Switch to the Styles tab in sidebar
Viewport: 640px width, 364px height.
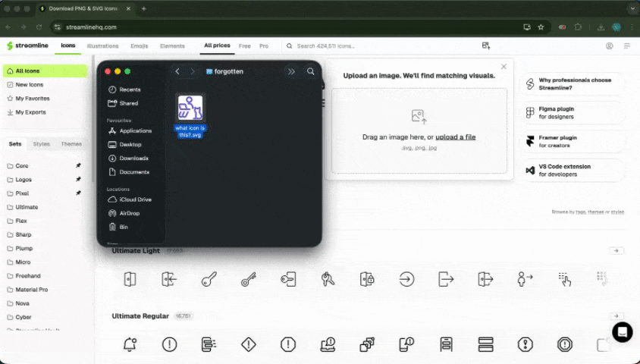[41, 144]
